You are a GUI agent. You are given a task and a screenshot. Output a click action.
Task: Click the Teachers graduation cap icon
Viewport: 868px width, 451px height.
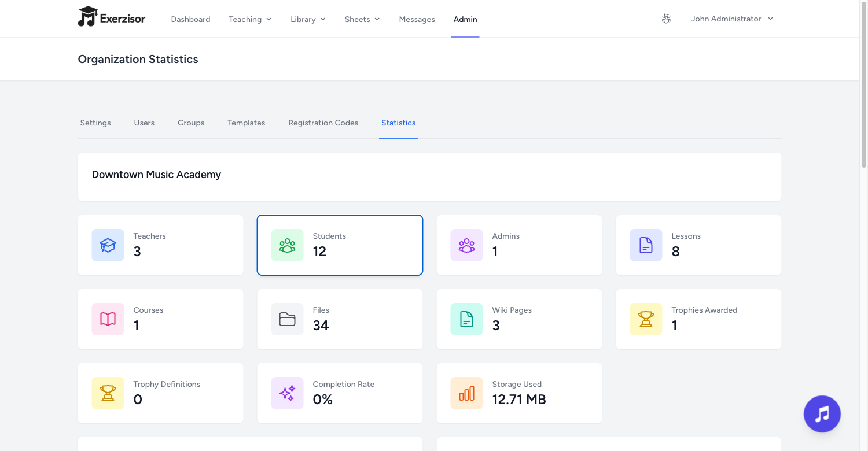pos(108,245)
